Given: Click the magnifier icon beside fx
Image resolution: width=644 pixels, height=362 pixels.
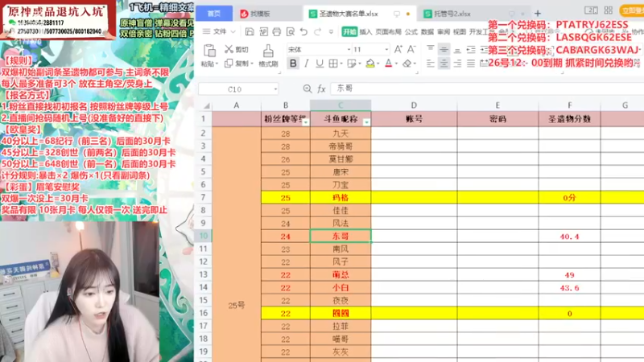Looking at the screenshot, I should (x=307, y=88).
